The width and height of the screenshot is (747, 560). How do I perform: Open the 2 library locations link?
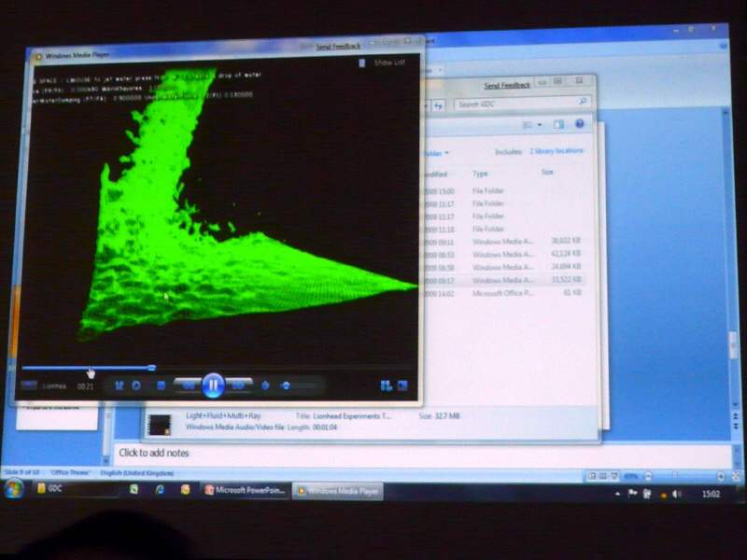click(556, 150)
